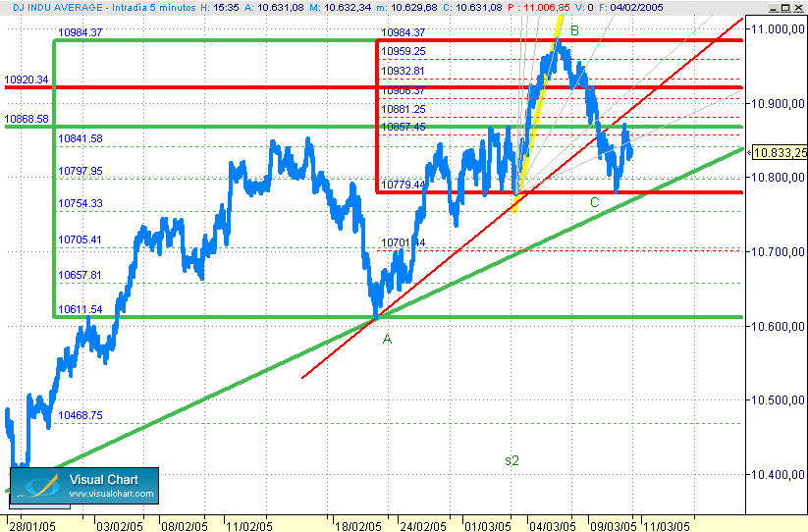The width and height of the screenshot is (808, 532).
Task: Click the point B label
Action: (x=574, y=30)
